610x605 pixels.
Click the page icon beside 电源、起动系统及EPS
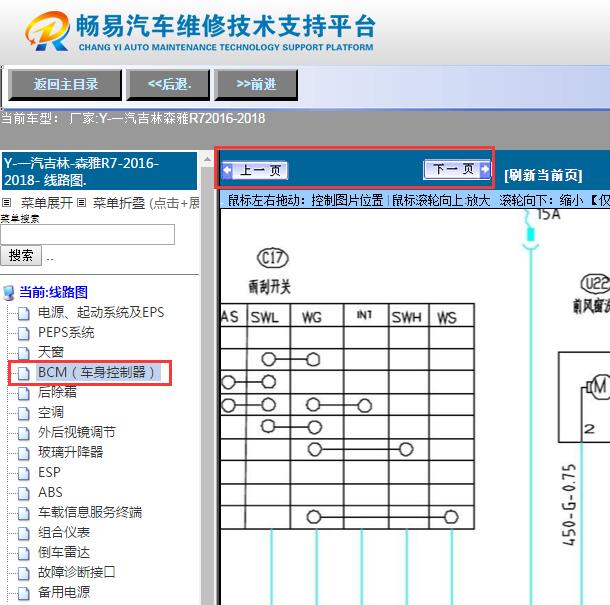(x=24, y=313)
